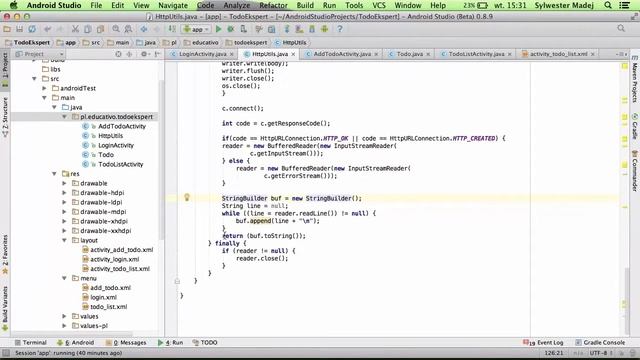This screenshot has height=360, width=640.
Task: Click the Debug bug icon
Action: click(231, 29)
